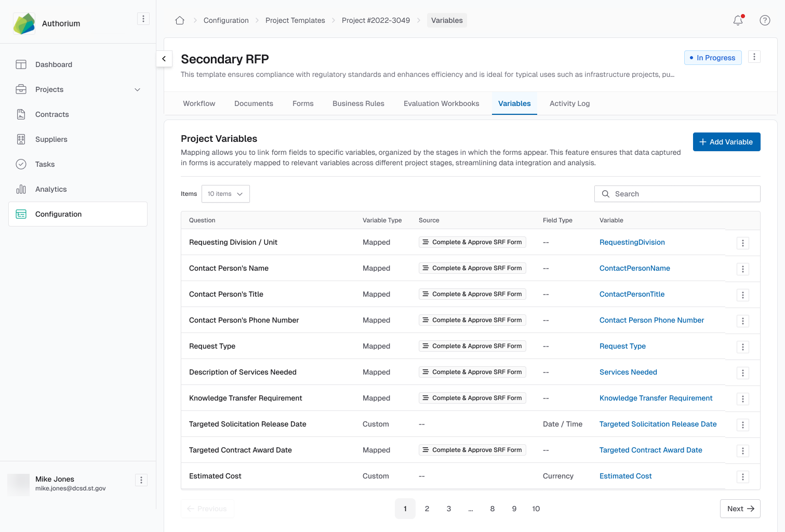This screenshot has width=785, height=532.
Task: Collapse the panel with the left-chevron arrow
Action: (x=164, y=59)
